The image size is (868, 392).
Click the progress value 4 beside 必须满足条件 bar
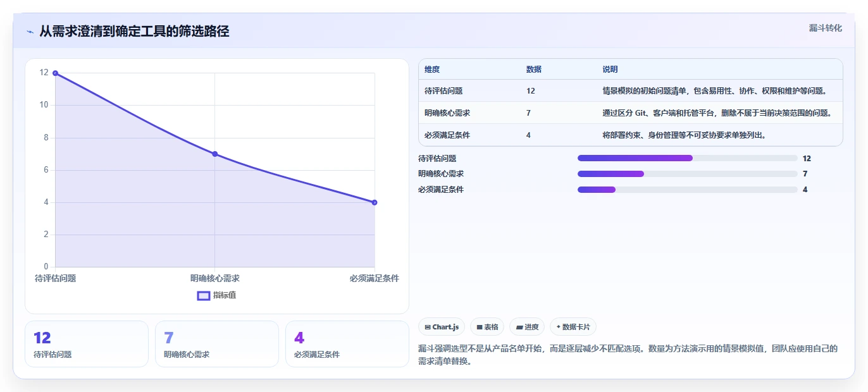(x=805, y=189)
